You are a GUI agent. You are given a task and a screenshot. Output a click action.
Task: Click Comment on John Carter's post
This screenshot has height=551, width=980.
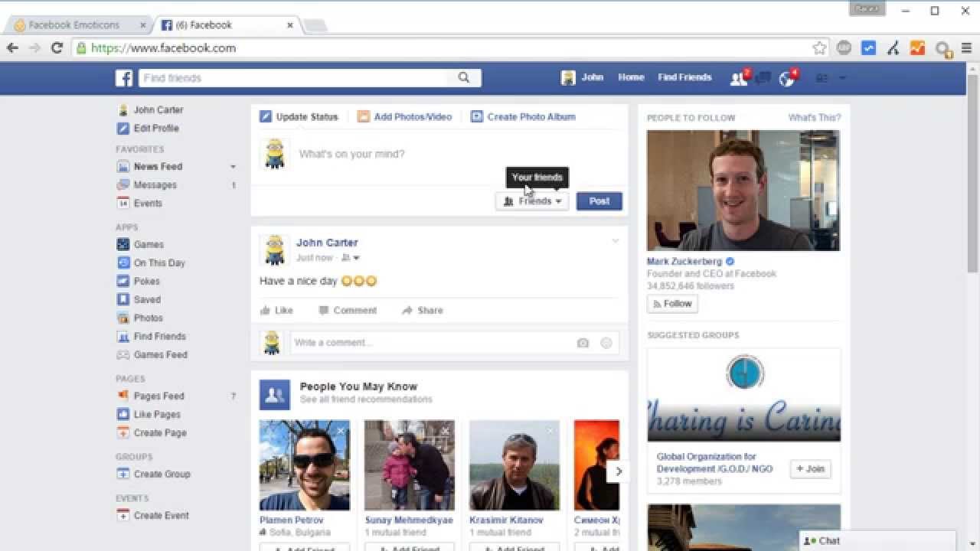tap(348, 310)
